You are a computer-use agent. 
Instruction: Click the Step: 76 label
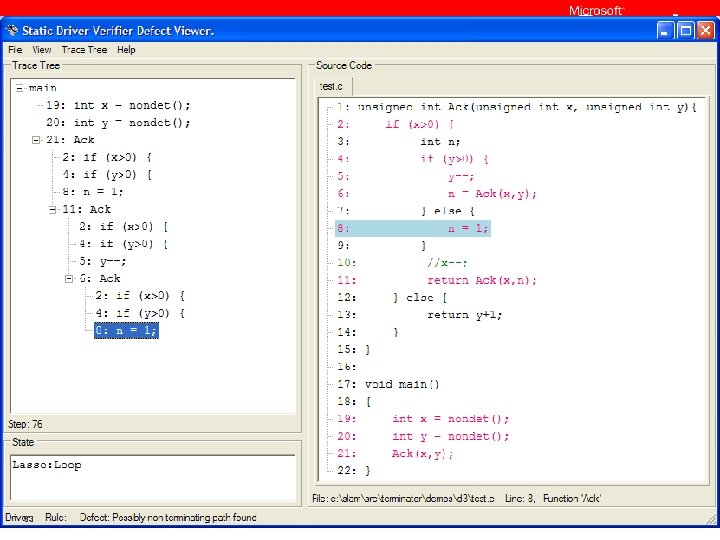(x=25, y=424)
